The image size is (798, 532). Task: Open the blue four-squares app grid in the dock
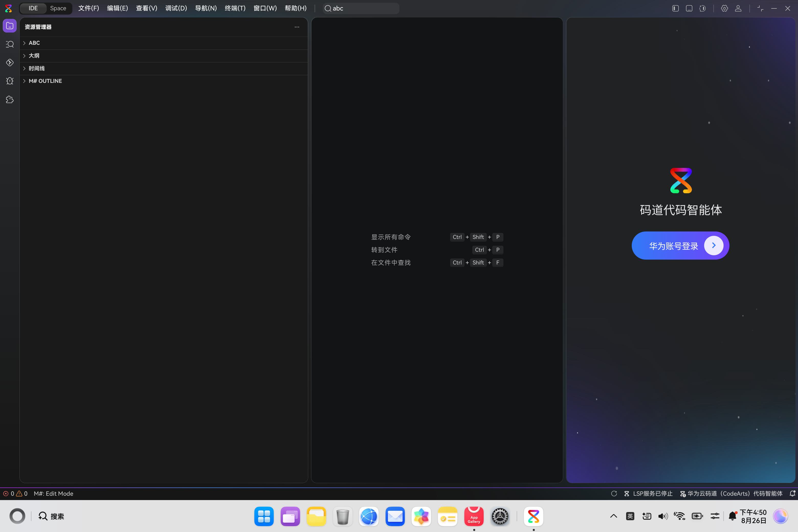[x=264, y=516]
